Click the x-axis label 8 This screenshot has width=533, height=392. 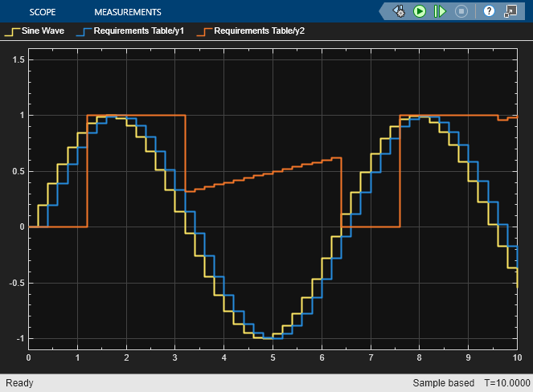click(x=419, y=357)
